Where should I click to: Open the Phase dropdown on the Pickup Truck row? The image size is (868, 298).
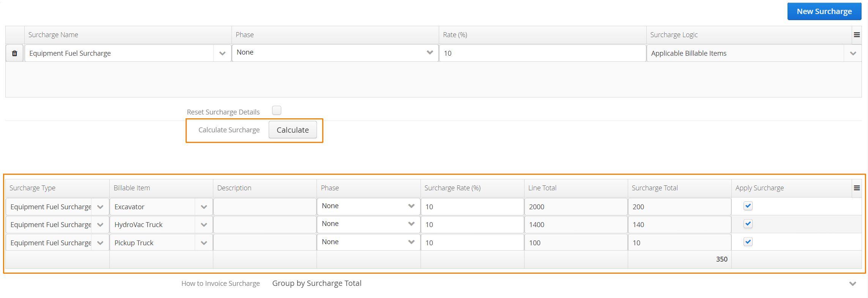(411, 242)
